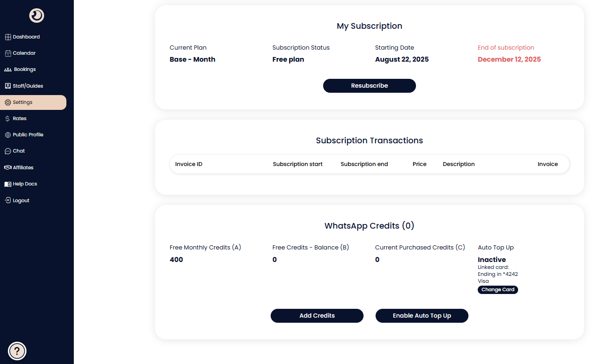Click the Chat bubble icon
The image size is (591, 364).
pyautogui.click(x=8, y=151)
